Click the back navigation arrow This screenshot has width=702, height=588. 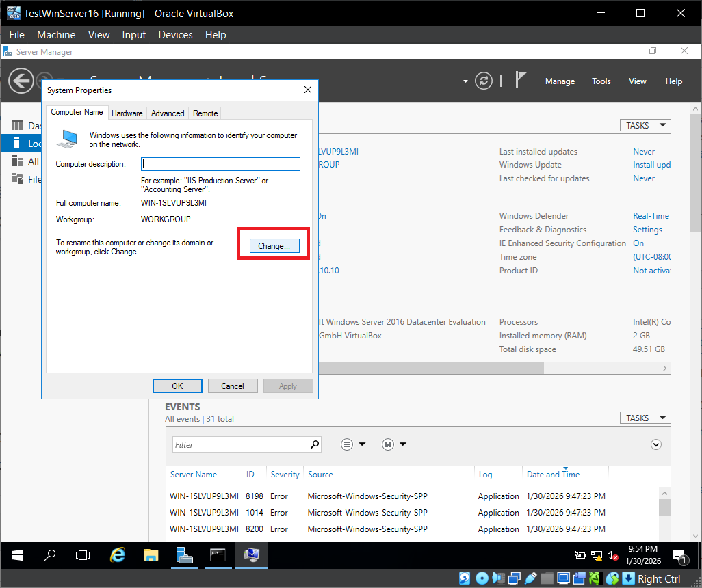click(21, 81)
